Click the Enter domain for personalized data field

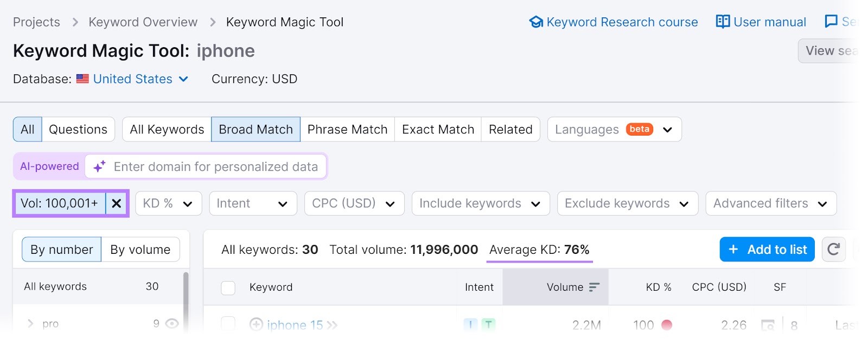[215, 167]
